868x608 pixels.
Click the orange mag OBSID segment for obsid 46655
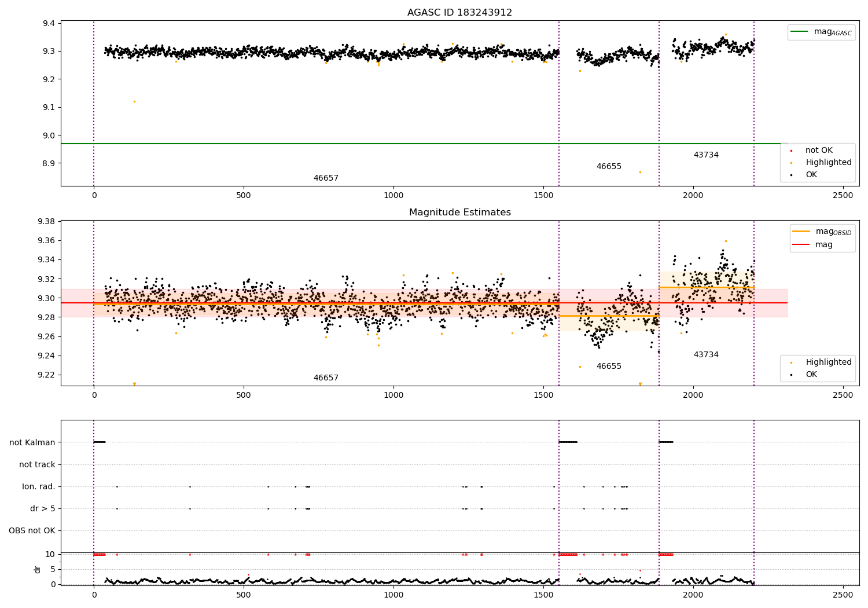609,316
